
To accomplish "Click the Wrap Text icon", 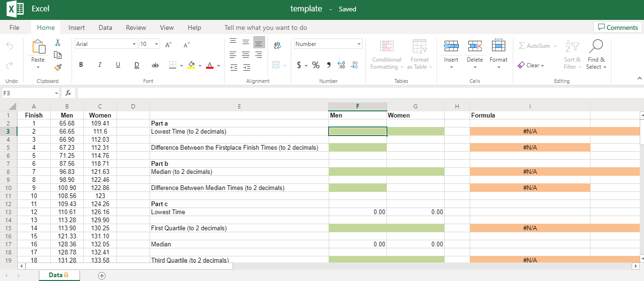I will pyautogui.click(x=277, y=45).
